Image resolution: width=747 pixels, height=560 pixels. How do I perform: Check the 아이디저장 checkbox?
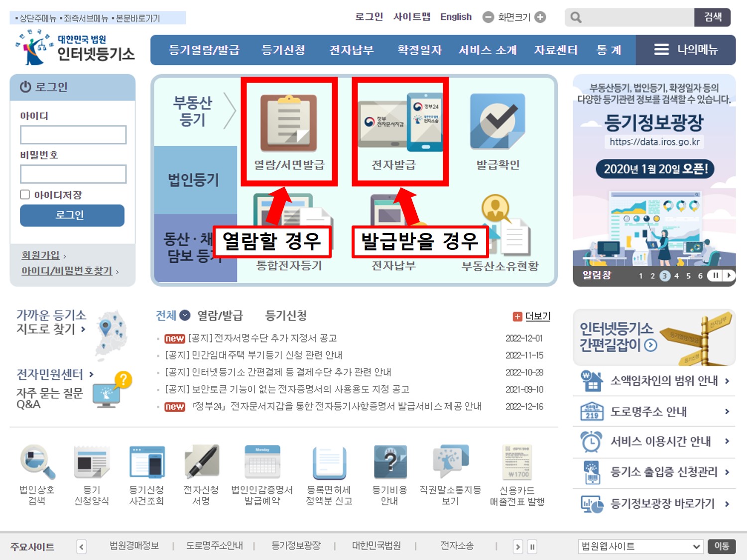pos(25,194)
